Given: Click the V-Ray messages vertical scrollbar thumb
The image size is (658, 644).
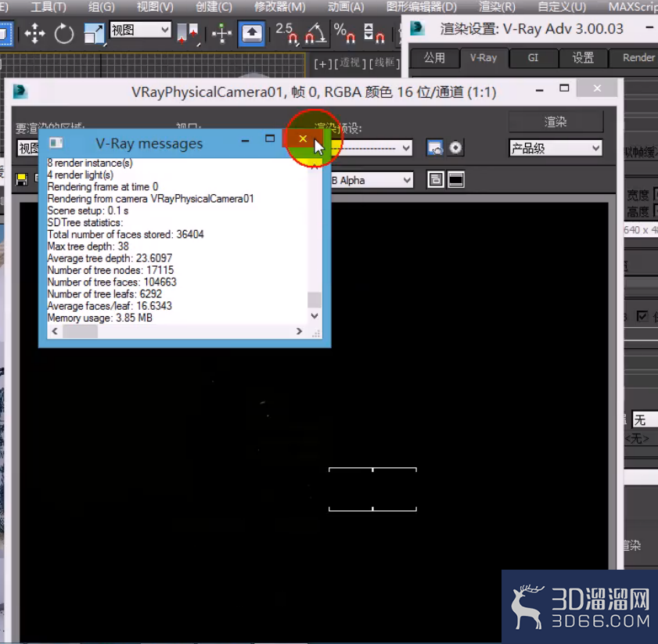Looking at the screenshot, I should (x=315, y=300).
